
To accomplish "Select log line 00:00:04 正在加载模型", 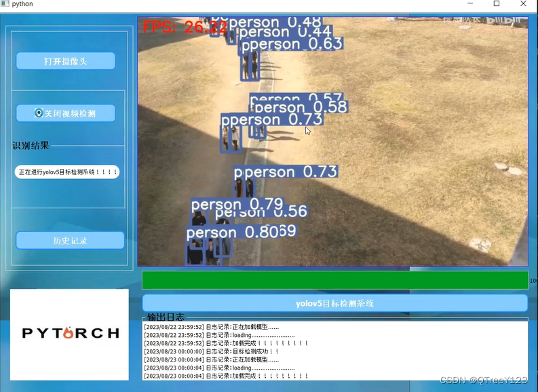I will tap(212, 359).
